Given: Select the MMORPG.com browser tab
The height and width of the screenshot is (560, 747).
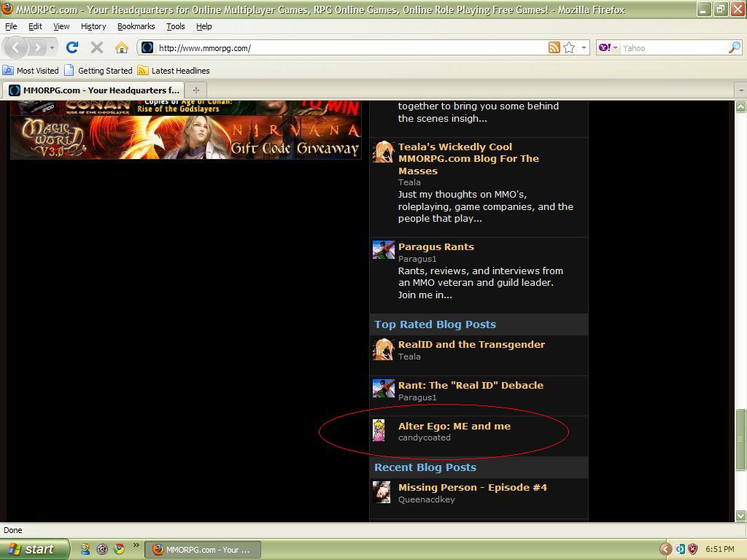Looking at the screenshot, I should tap(94, 90).
